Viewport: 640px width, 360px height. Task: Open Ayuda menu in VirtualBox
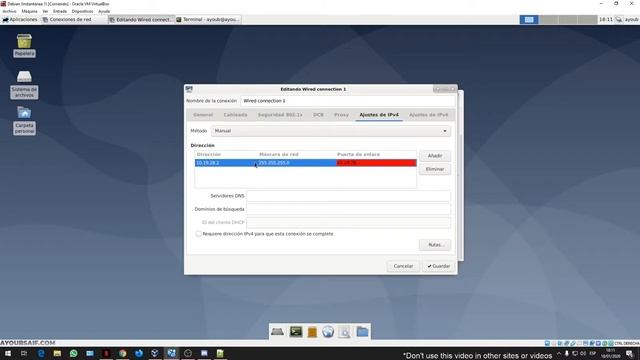[104, 11]
